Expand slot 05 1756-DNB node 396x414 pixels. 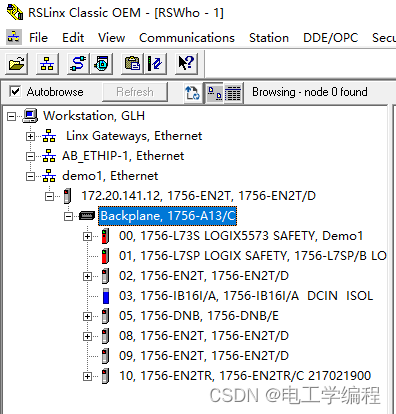coord(87,316)
